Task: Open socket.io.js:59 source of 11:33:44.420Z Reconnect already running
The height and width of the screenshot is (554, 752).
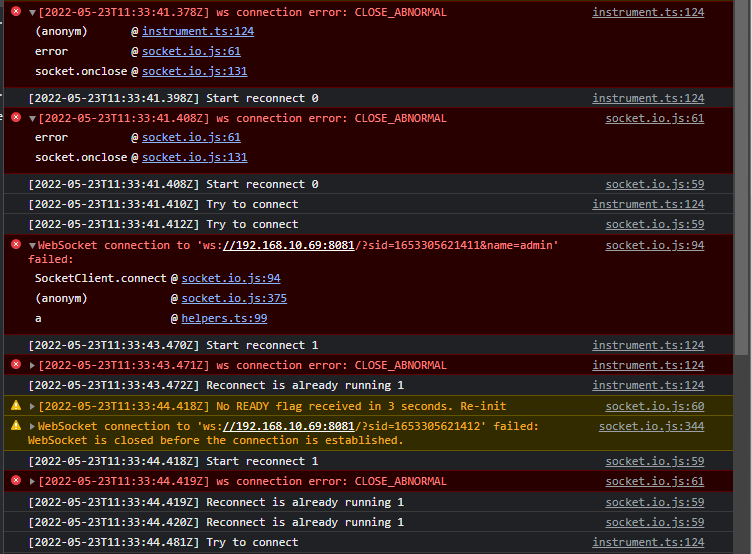Action: tap(655, 522)
